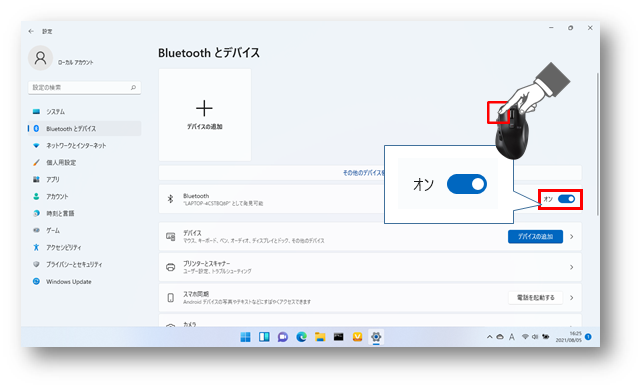The height and width of the screenshot is (389, 642).
Task: Click the Bluetooth symbol in the Bluetooth row
Action: [170, 199]
